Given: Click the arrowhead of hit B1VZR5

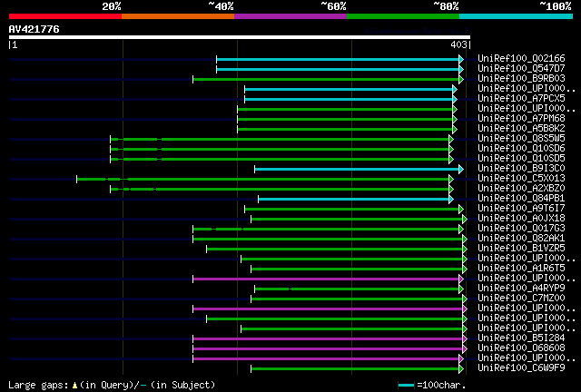Looking at the screenshot, I should tap(465, 250).
